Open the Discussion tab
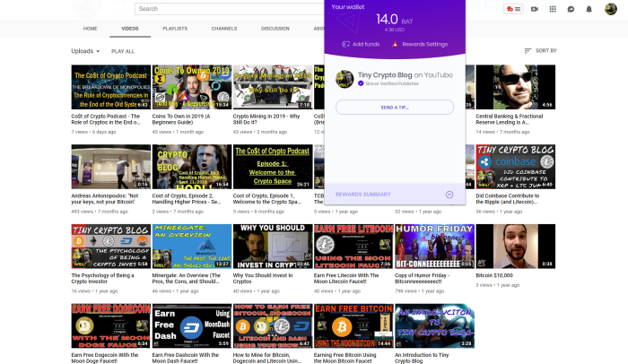The height and width of the screenshot is (364, 628). point(275,29)
